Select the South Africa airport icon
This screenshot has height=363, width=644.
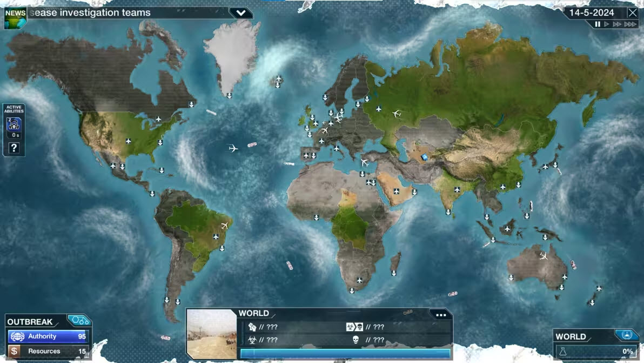click(x=359, y=280)
